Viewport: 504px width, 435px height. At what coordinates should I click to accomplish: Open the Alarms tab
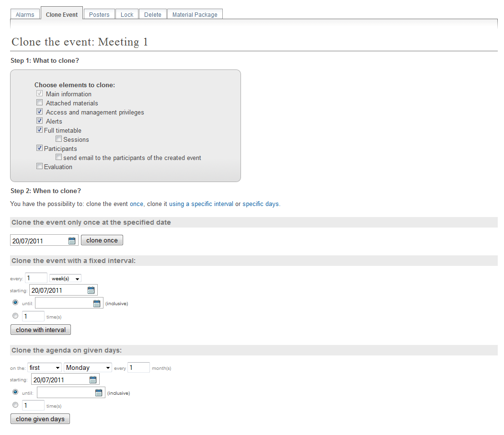(25, 14)
